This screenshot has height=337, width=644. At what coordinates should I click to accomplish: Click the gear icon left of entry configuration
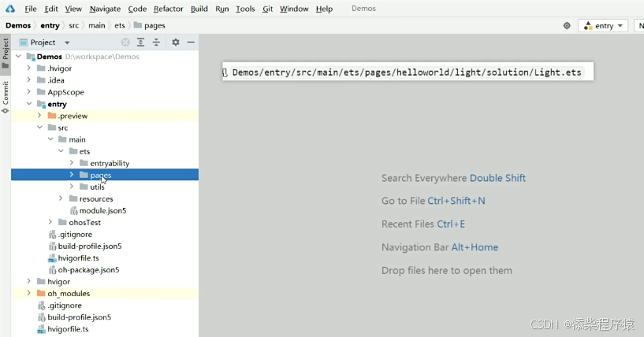click(567, 25)
